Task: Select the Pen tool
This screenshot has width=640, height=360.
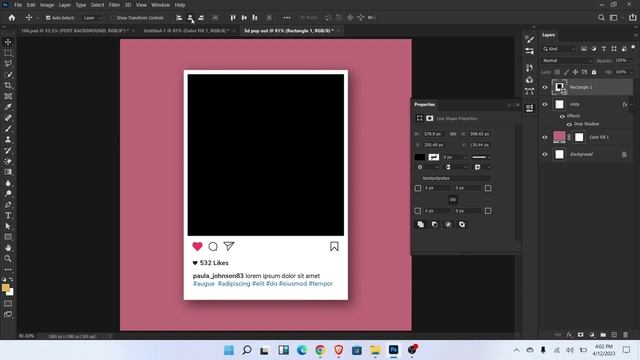Action: point(8,204)
